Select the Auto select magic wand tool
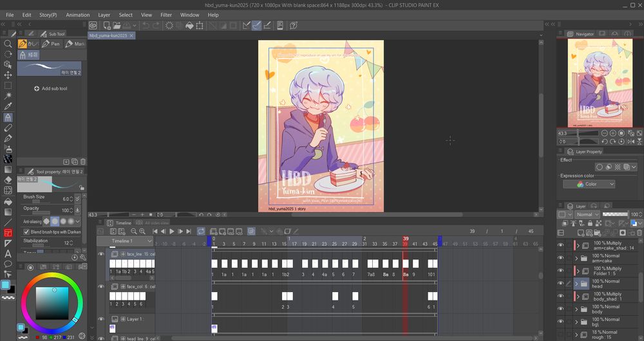The width and height of the screenshot is (644, 341). (x=8, y=96)
